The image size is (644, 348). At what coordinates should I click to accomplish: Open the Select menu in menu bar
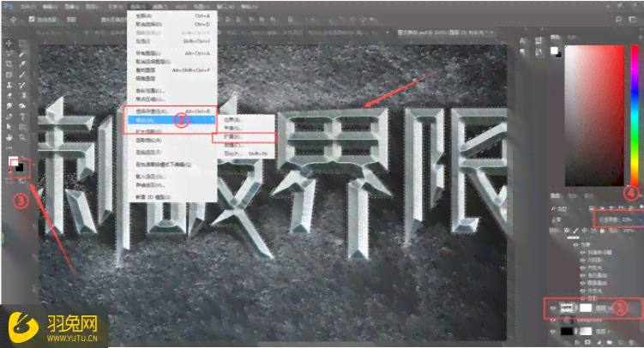pos(137,7)
